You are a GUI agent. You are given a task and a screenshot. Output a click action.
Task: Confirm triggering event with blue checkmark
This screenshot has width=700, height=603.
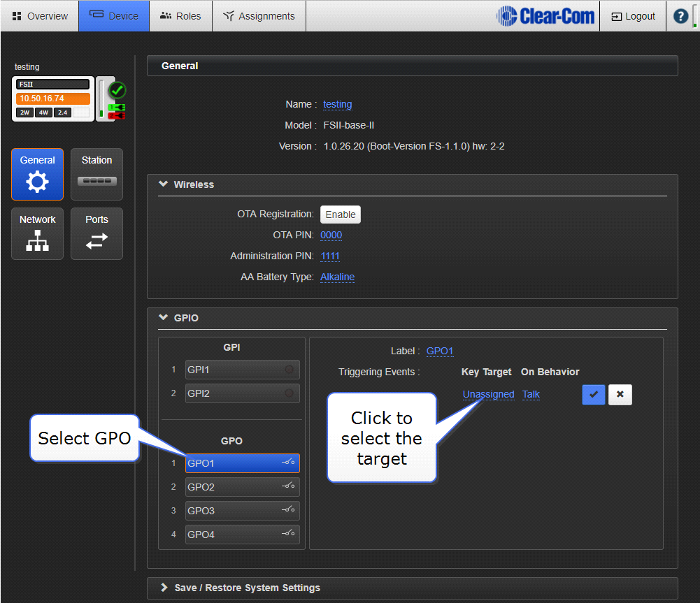click(593, 395)
